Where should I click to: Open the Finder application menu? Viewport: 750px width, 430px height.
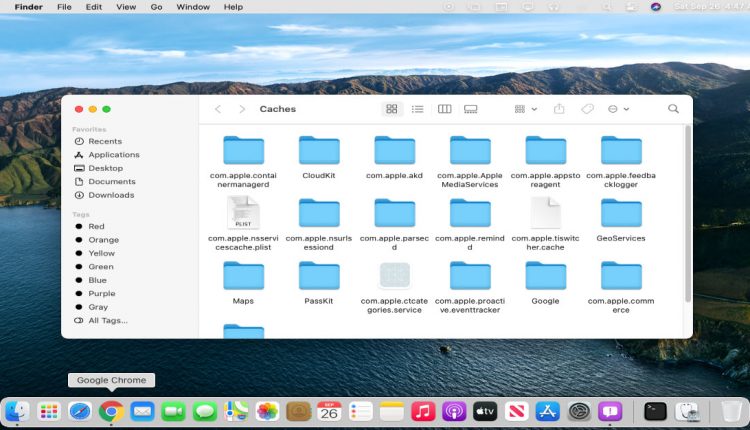pyautogui.click(x=29, y=7)
